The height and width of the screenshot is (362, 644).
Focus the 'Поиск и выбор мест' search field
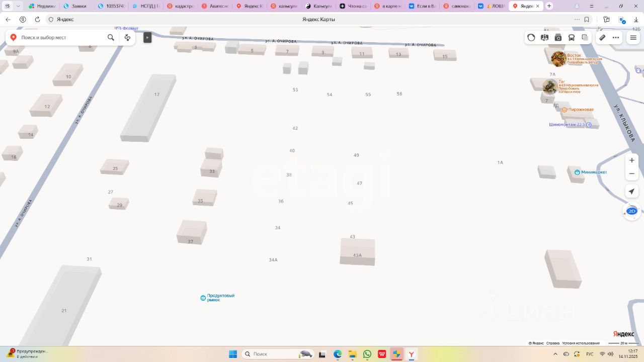[61, 37]
